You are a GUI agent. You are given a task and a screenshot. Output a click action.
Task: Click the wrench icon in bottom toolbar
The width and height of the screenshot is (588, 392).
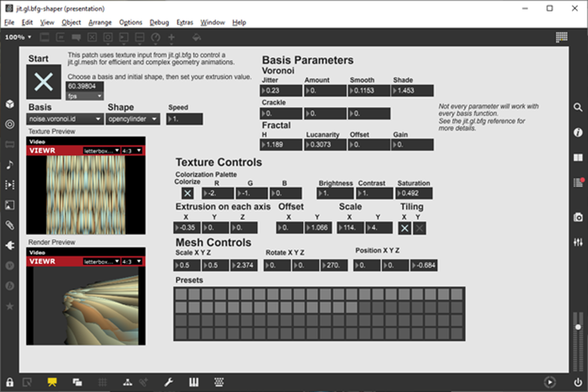click(169, 382)
